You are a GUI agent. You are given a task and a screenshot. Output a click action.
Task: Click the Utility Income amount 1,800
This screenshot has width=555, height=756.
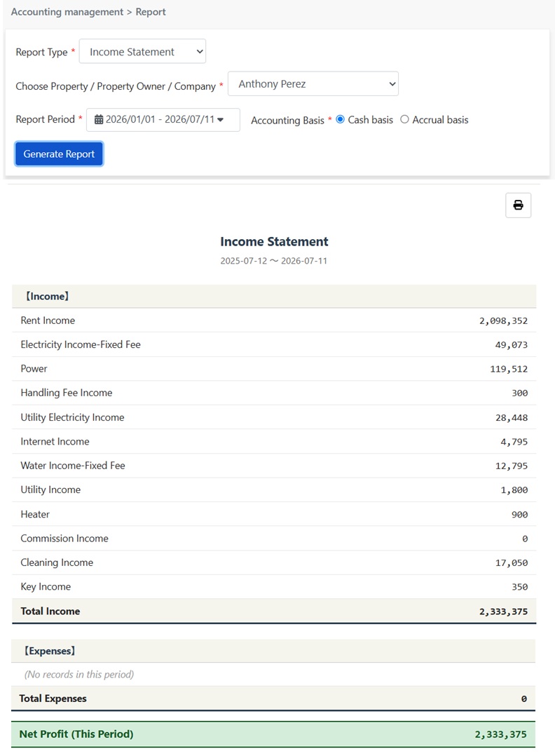click(514, 490)
